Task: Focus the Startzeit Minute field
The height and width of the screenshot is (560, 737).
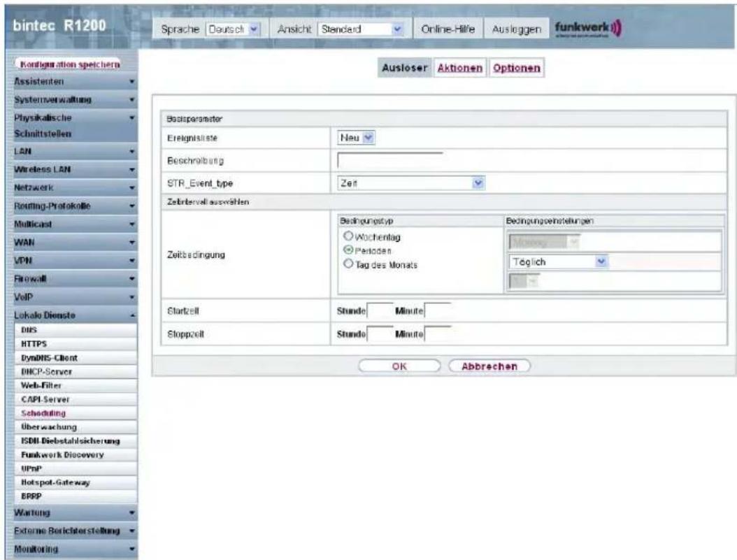Action: pyautogui.click(x=438, y=310)
